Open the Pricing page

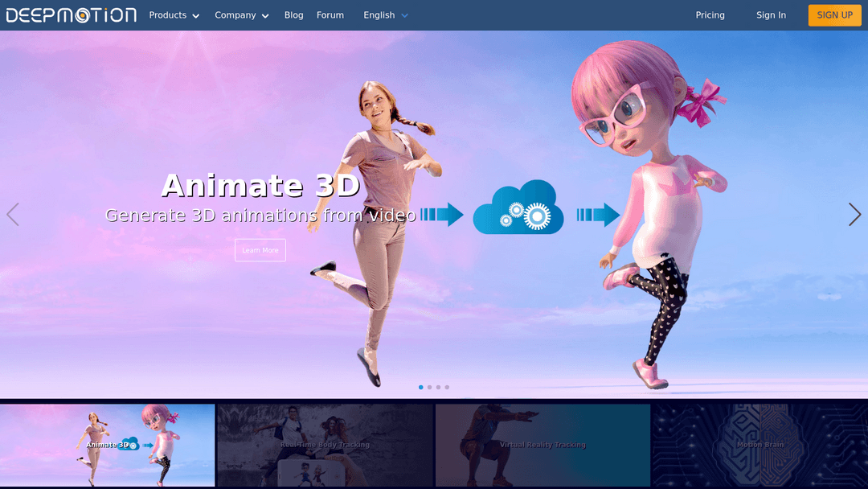(x=710, y=14)
